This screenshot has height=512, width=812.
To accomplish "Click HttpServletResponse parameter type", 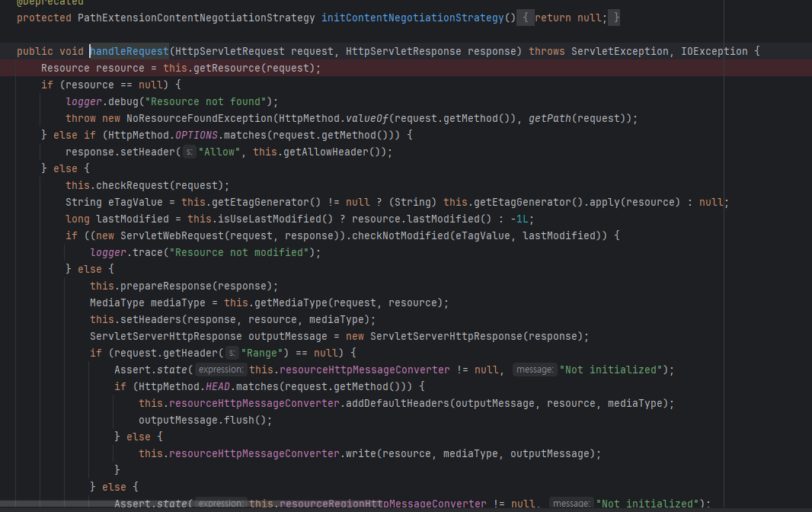I will (x=404, y=51).
